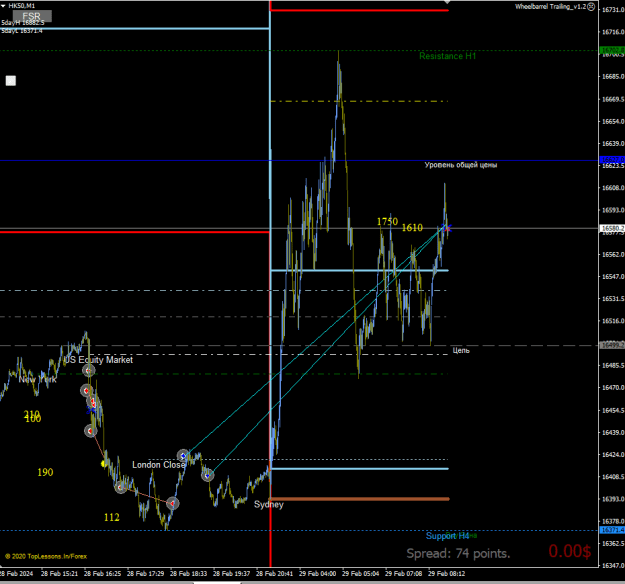Click the red 0.00$ profit readout
This screenshot has height=584, width=625.
click(570, 551)
